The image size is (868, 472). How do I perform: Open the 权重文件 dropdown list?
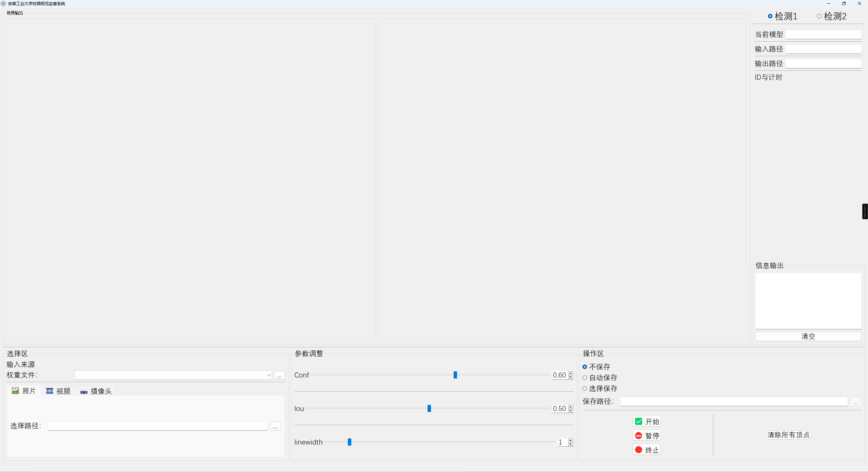pos(173,375)
